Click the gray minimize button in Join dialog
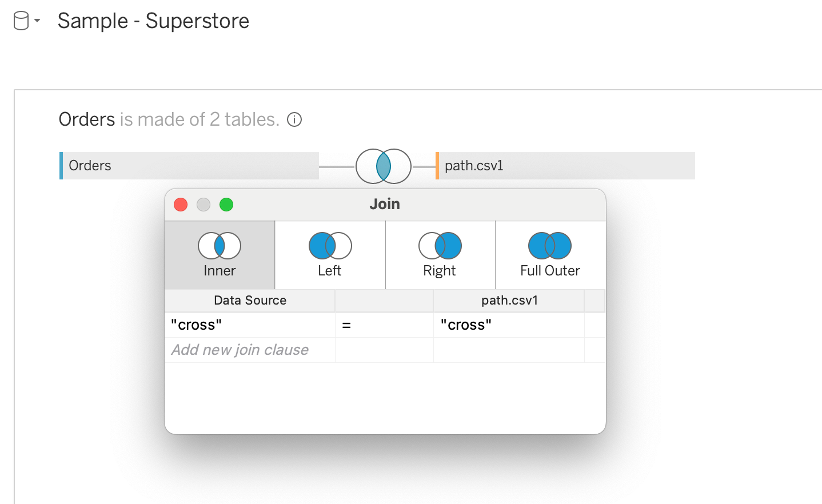Viewport: 822px width, 504px height. coord(203,205)
